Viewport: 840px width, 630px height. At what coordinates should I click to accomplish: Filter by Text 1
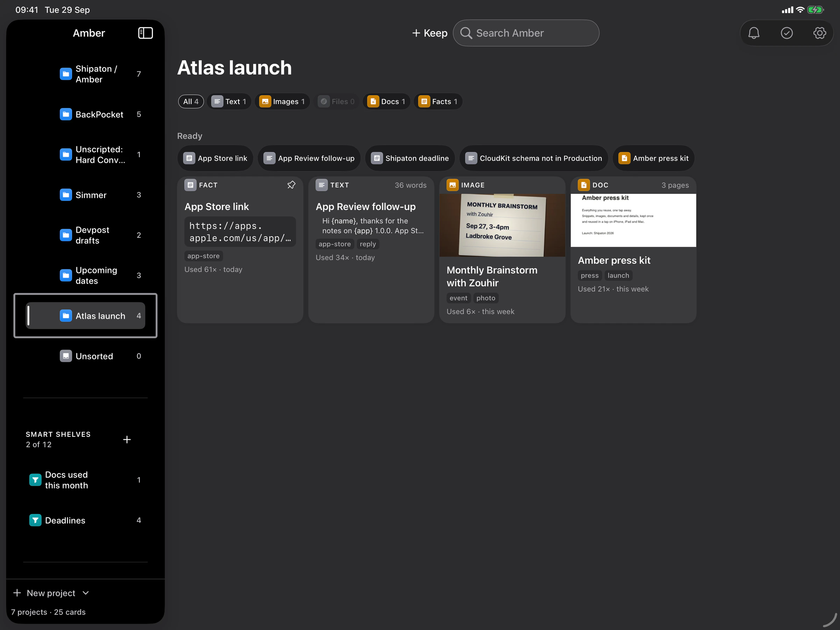pos(229,101)
